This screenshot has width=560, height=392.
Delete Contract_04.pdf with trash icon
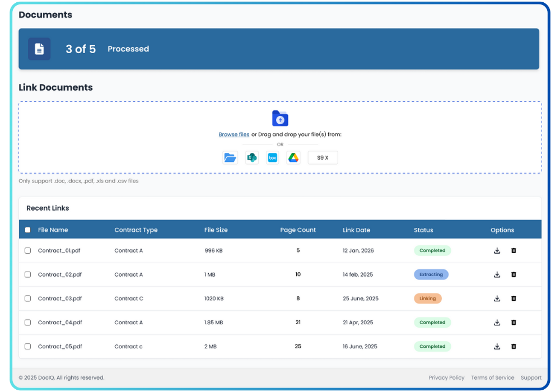tap(514, 323)
